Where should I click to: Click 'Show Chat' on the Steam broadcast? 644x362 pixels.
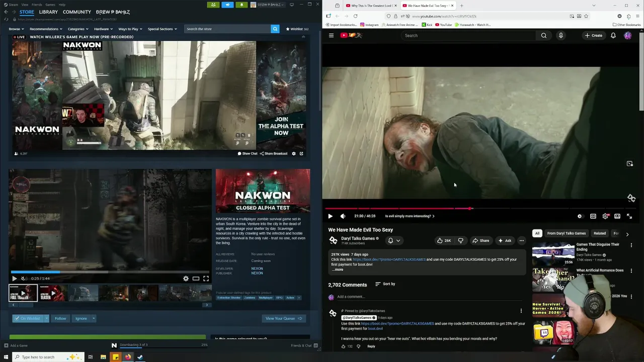pos(248,153)
